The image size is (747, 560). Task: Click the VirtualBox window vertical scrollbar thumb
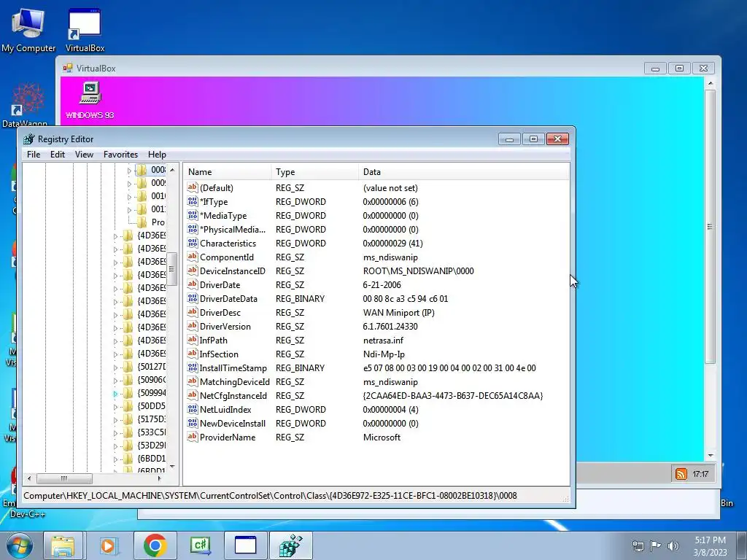(x=711, y=227)
